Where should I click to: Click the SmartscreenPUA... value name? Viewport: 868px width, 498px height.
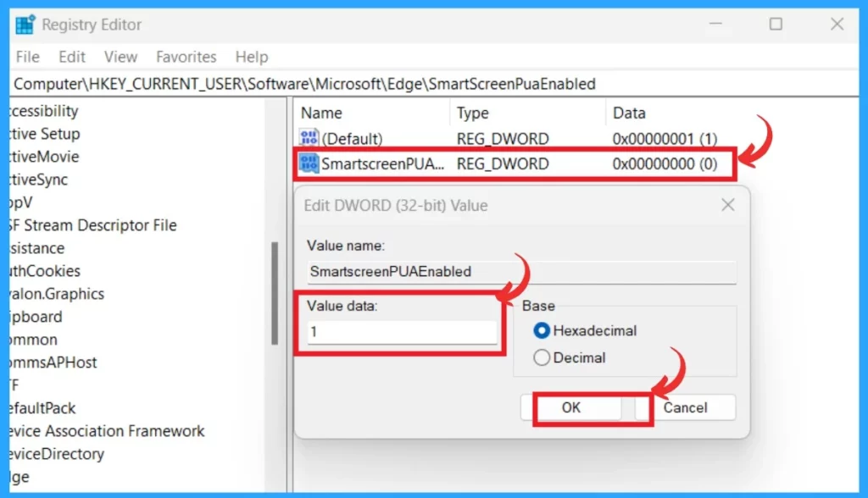point(382,163)
